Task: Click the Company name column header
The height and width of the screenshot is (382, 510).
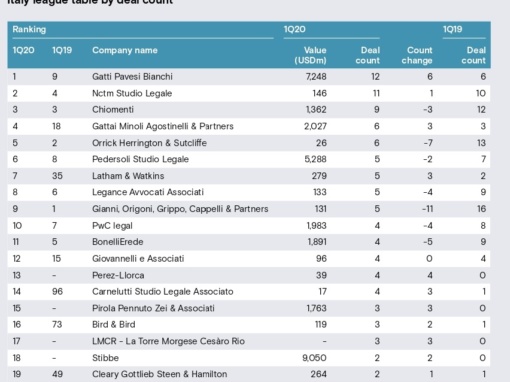Action: click(125, 50)
